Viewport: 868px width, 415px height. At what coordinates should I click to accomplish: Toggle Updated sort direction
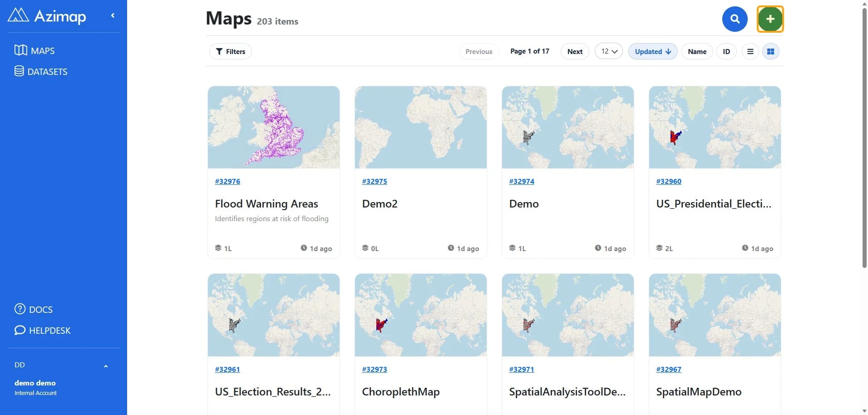pos(652,51)
